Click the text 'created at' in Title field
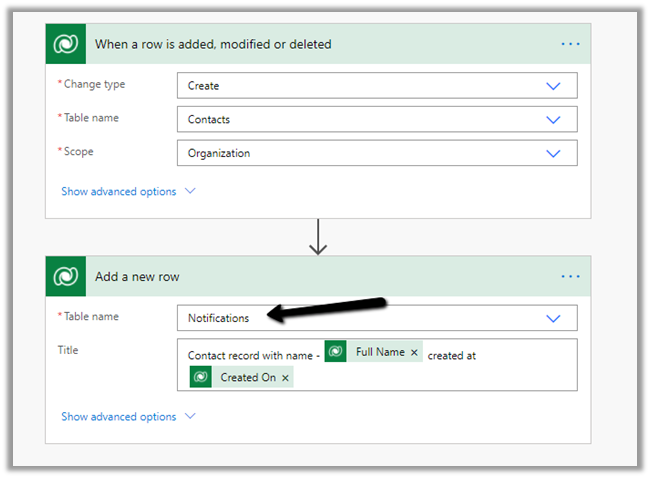 [451, 354]
